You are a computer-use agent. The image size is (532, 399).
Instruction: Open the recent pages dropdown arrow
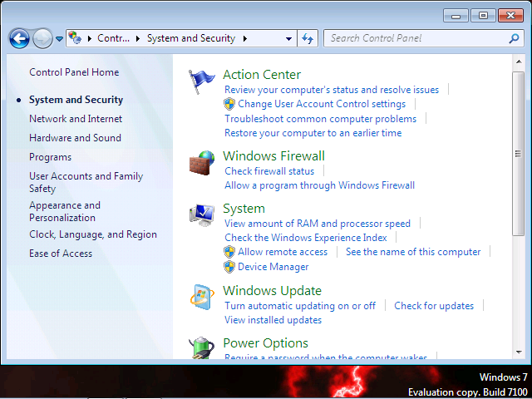point(59,39)
